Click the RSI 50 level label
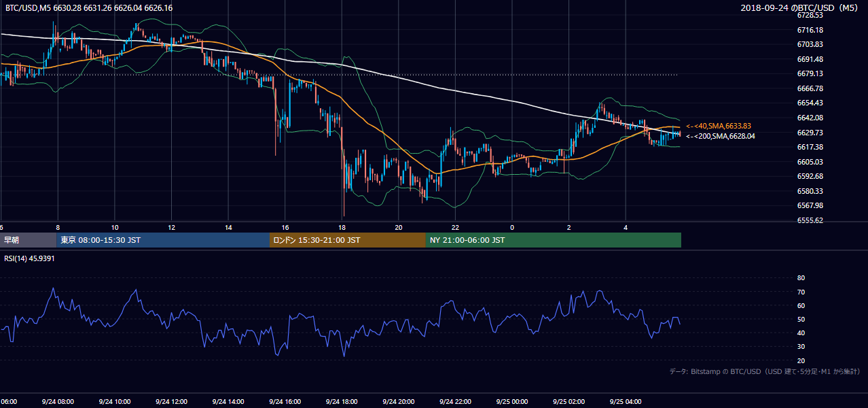 pyautogui.click(x=801, y=319)
